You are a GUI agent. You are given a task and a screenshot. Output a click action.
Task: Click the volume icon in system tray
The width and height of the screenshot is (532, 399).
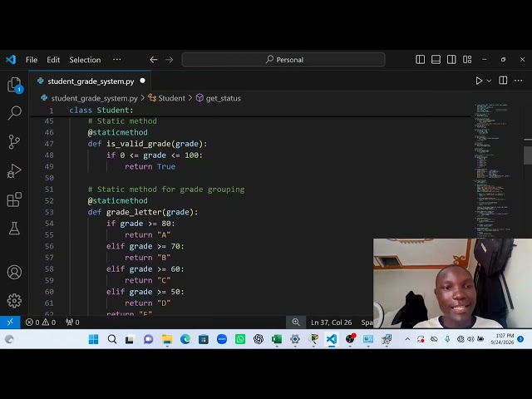(x=470, y=339)
